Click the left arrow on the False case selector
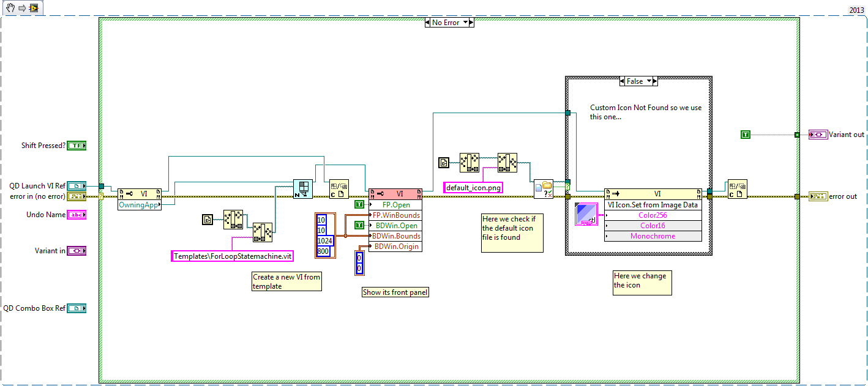 click(x=622, y=81)
